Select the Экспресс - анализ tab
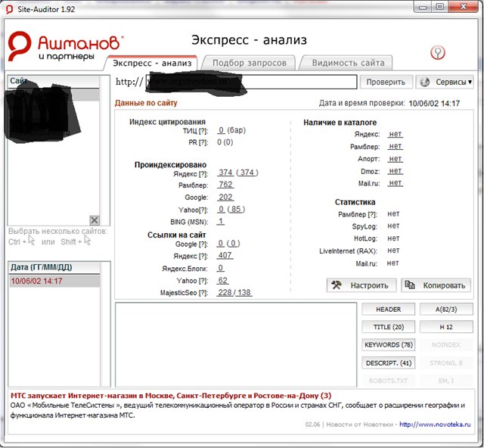Screen dimensions: 484x448 152,63
